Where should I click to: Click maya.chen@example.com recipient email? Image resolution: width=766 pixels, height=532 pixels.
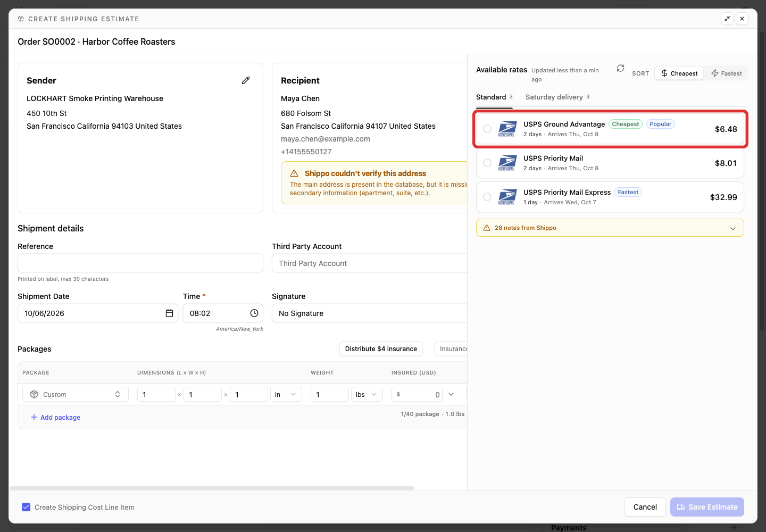326,139
